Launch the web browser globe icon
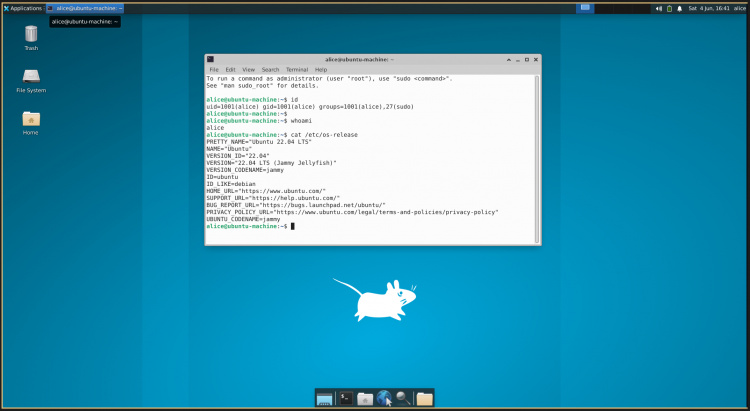This screenshot has height=411, width=750. pyautogui.click(x=385, y=399)
